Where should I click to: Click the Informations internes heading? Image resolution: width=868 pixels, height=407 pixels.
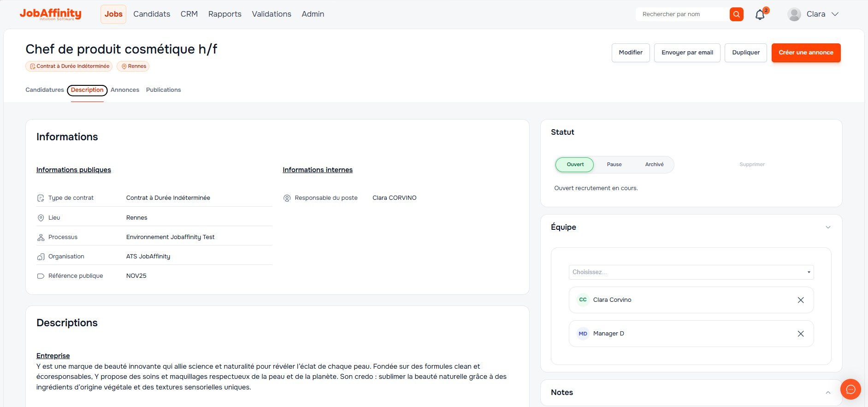[x=318, y=170]
